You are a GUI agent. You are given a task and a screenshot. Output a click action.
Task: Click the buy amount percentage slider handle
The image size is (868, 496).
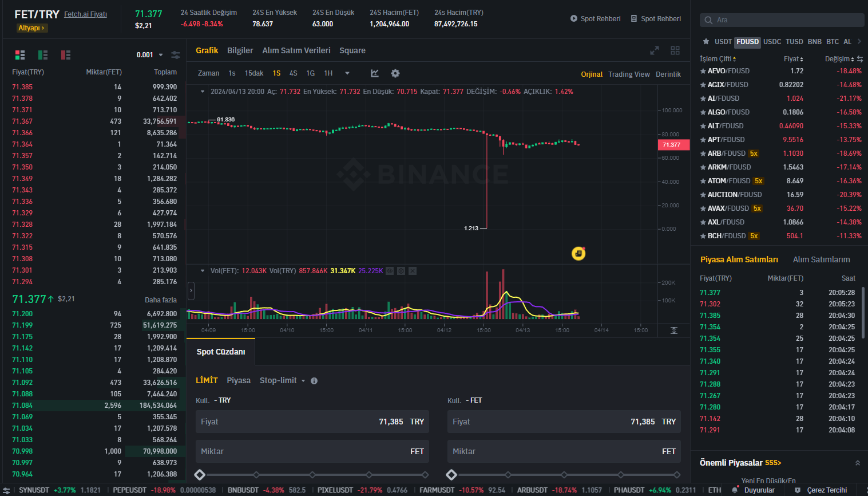[x=200, y=474]
